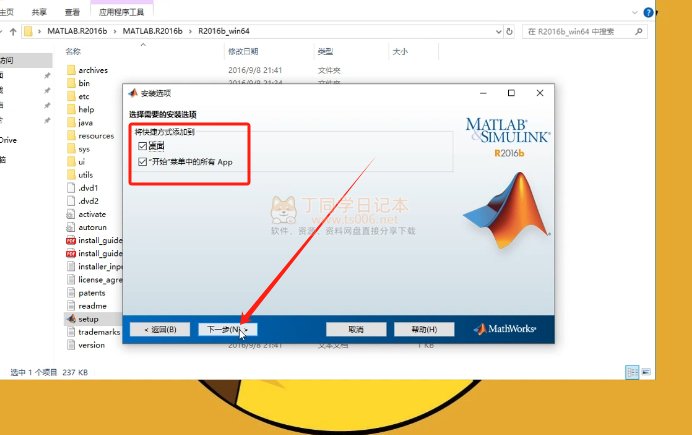Click first MATLAB.R2016b breadcrumb segment

coord(77,31)
